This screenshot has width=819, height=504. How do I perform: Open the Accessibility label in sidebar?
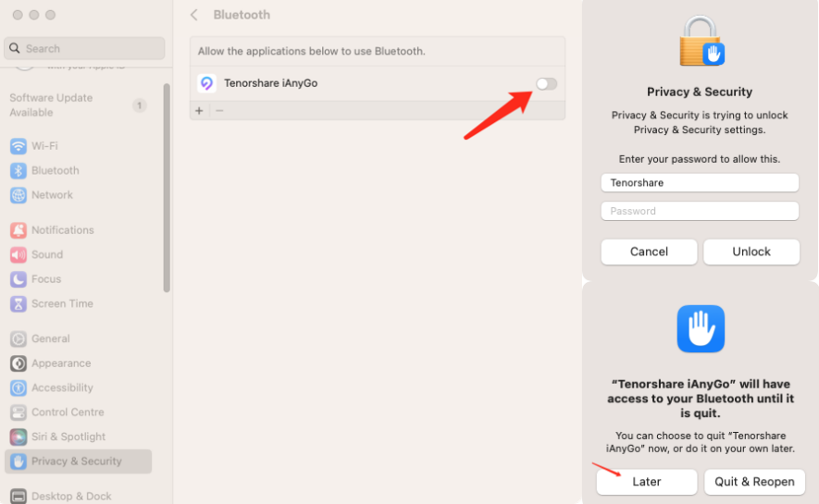[62, 387]
